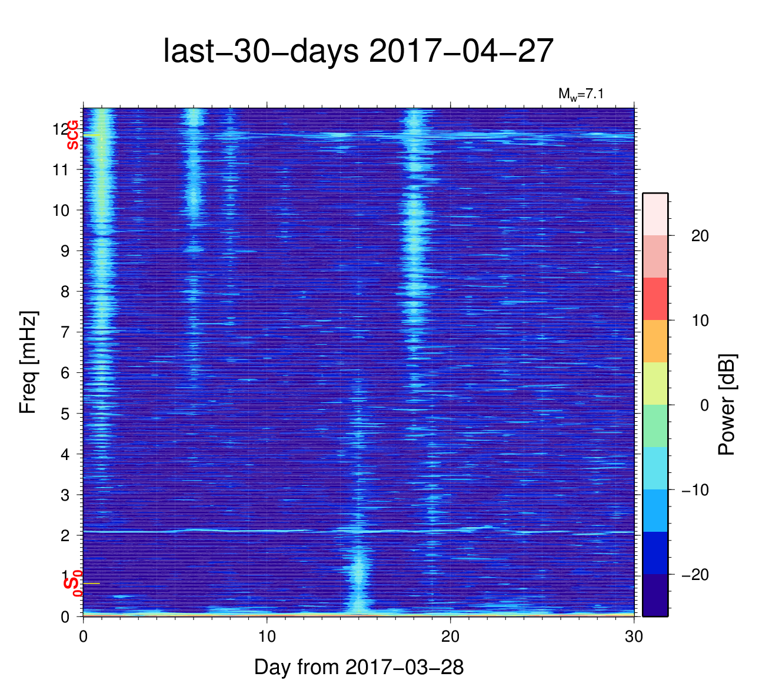Screen dimensions: 759x700
Task: Pick the darkest navy segment at the color bar bottom
Action: [x=655, y=595]
